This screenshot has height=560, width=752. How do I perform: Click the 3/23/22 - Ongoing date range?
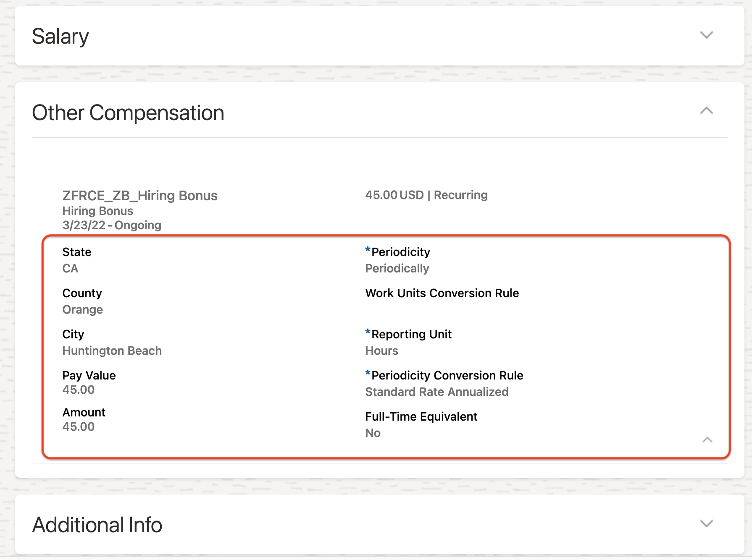click(x=112, y=225)
